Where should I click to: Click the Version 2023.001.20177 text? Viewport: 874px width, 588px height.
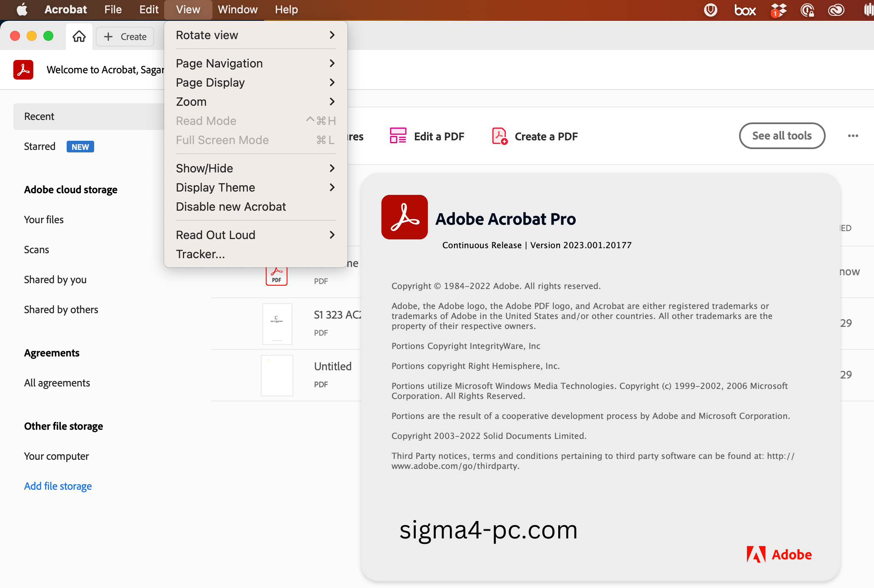[581, 245]
